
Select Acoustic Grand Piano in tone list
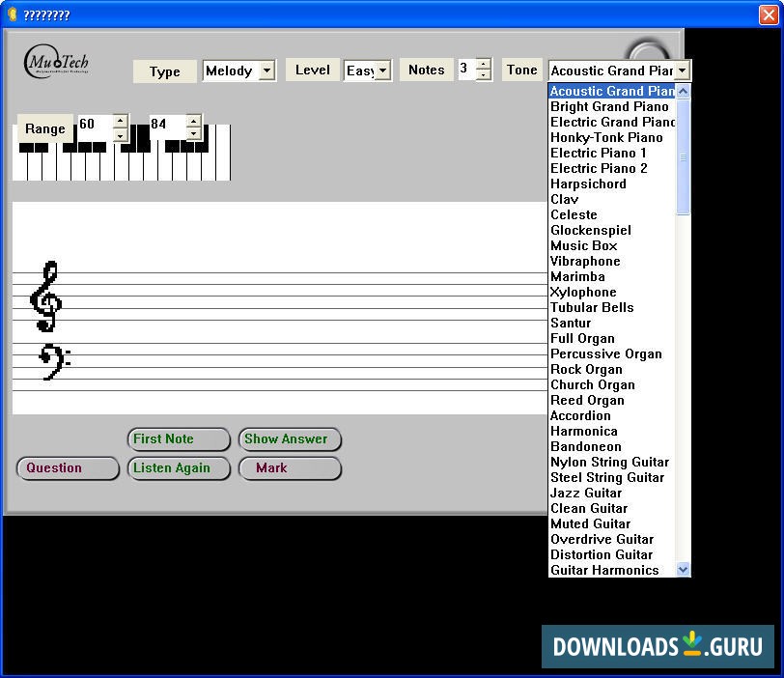tap(612, 91)
